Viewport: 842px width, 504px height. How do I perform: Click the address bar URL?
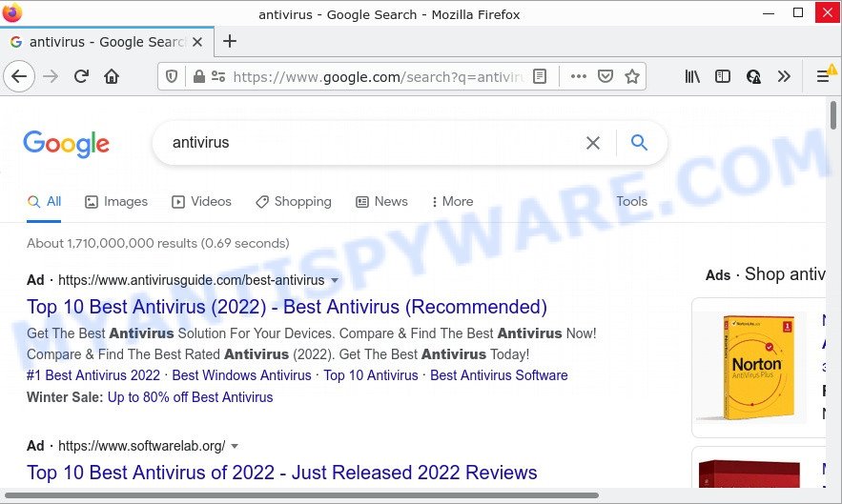[x=378, y=77]
